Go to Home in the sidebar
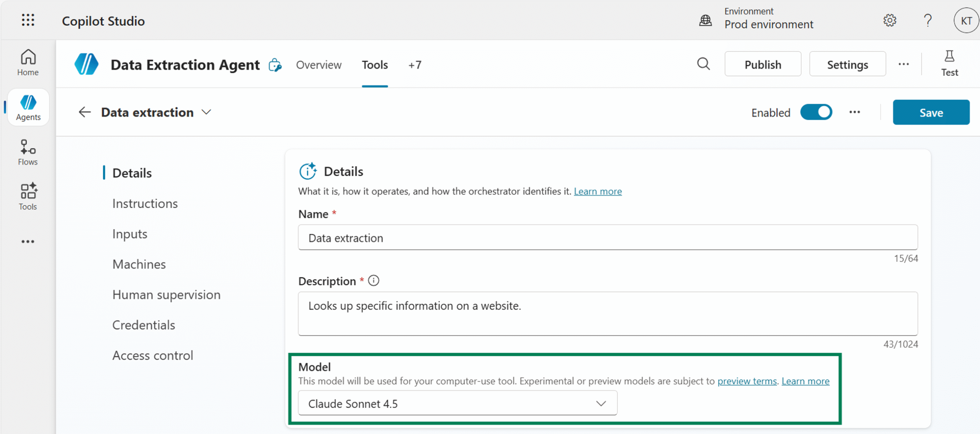The height and width of the screenshot is (434, 980). [28, 62]
